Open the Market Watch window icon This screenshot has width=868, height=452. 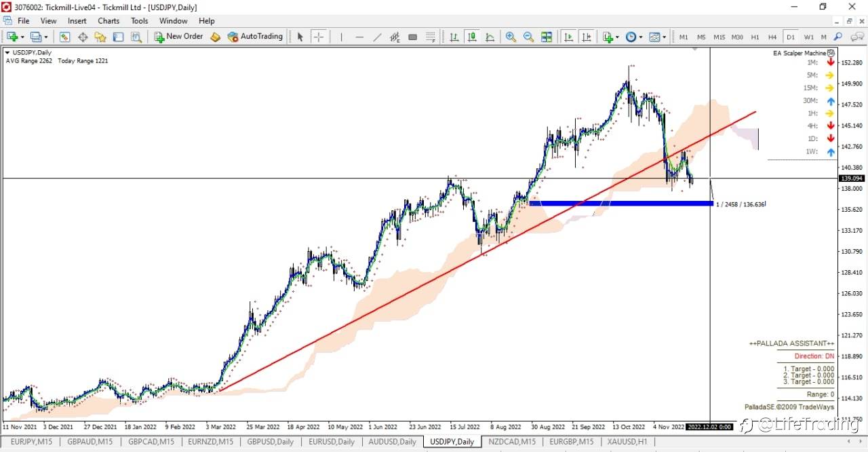pos(65,37)
